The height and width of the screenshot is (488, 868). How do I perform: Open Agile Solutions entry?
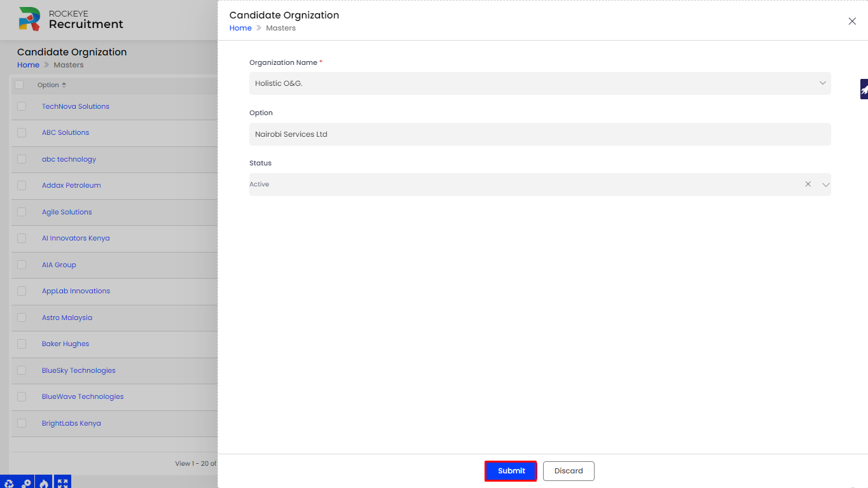click(x=67, y=212)
